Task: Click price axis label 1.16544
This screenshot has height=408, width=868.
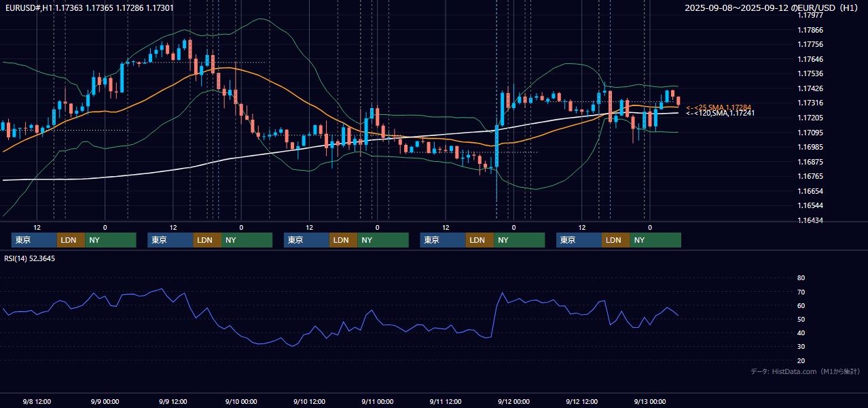Action: [810, 205]
